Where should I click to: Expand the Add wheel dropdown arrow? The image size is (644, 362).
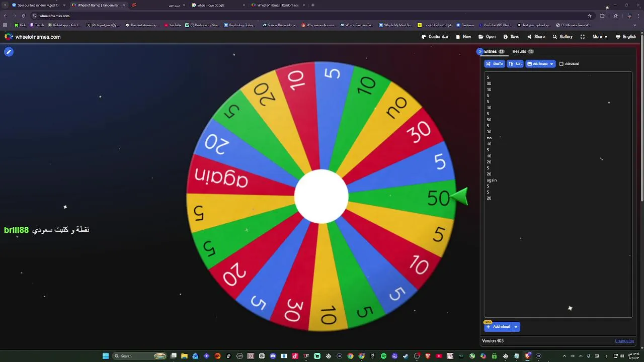tap(516, 327)
